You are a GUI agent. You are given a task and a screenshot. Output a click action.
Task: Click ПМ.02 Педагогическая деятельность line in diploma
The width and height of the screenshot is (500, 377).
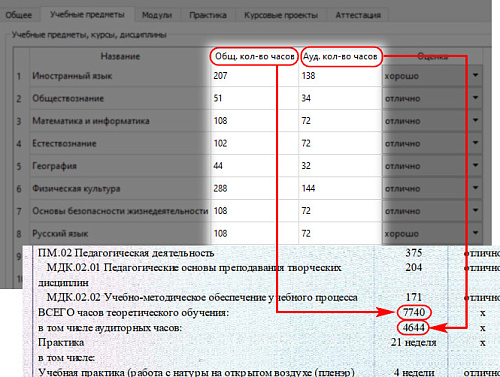point(126,253)
